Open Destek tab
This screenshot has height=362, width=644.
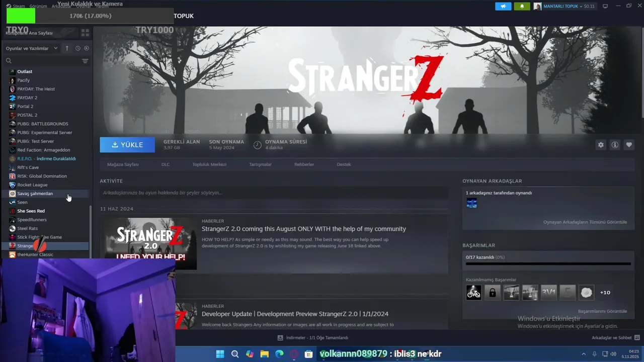344,164
